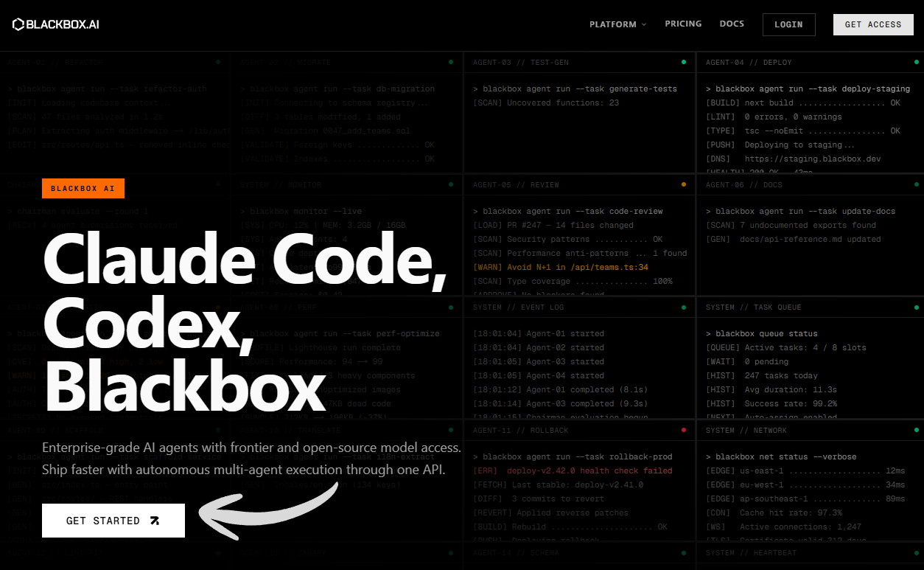Click the 'AGENT-11 // ROLLBACK' panel header
This screenshot has width=924, height=570.
pos(521,431)
